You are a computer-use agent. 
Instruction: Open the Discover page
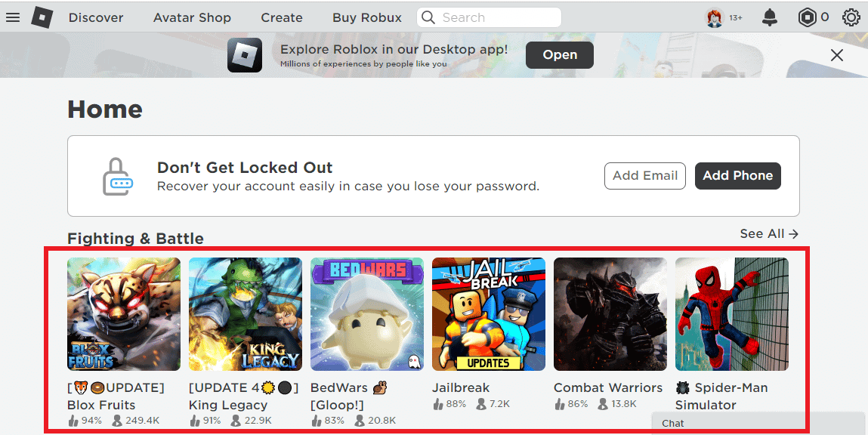pos(95,17)
